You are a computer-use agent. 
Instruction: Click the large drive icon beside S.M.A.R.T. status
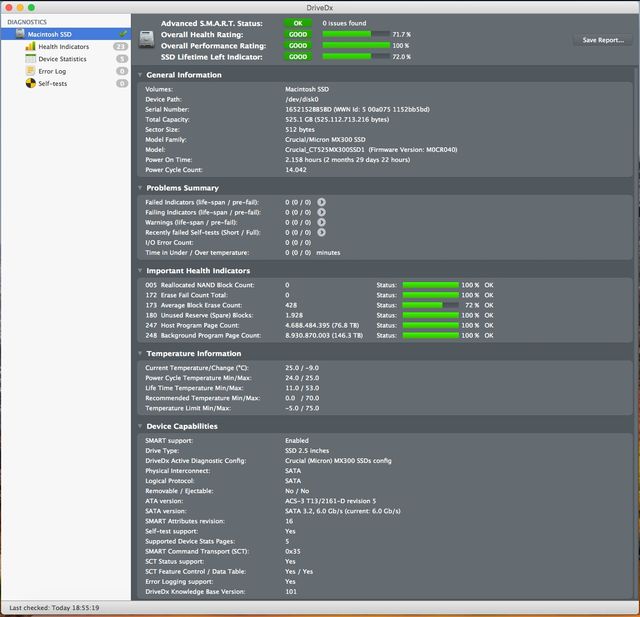(147, 40)
